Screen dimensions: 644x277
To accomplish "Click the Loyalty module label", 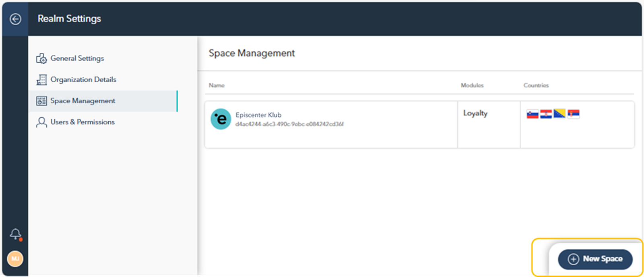I will click(475, 113).
